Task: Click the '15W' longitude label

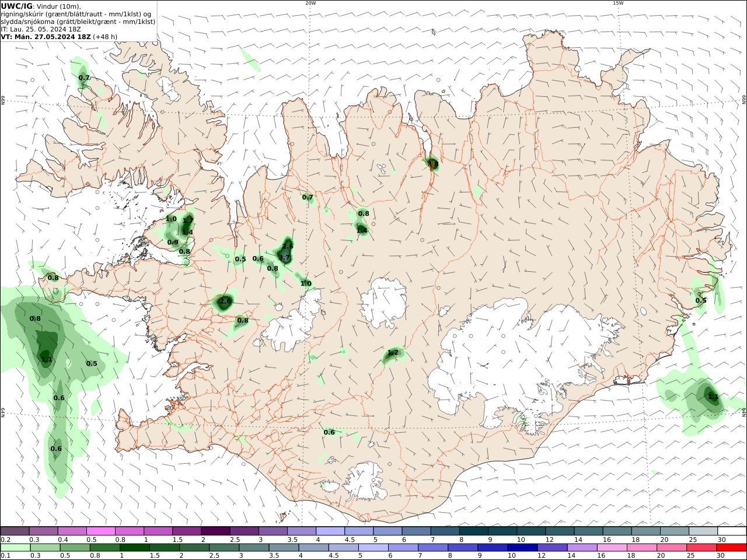Action: 617,3
